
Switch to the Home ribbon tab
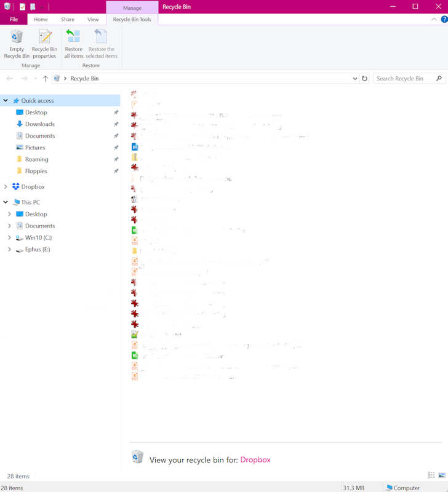coord(41,20)
